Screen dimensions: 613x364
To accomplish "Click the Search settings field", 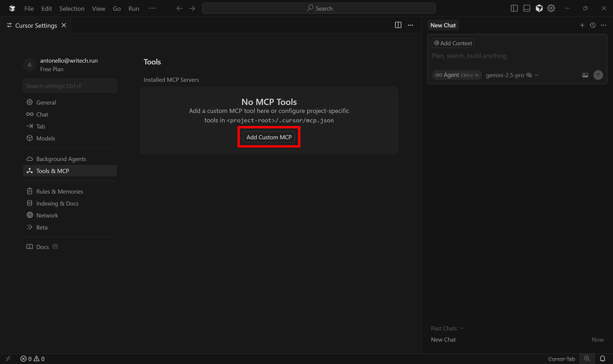I will pyautogui.click(x=70, y=85).
